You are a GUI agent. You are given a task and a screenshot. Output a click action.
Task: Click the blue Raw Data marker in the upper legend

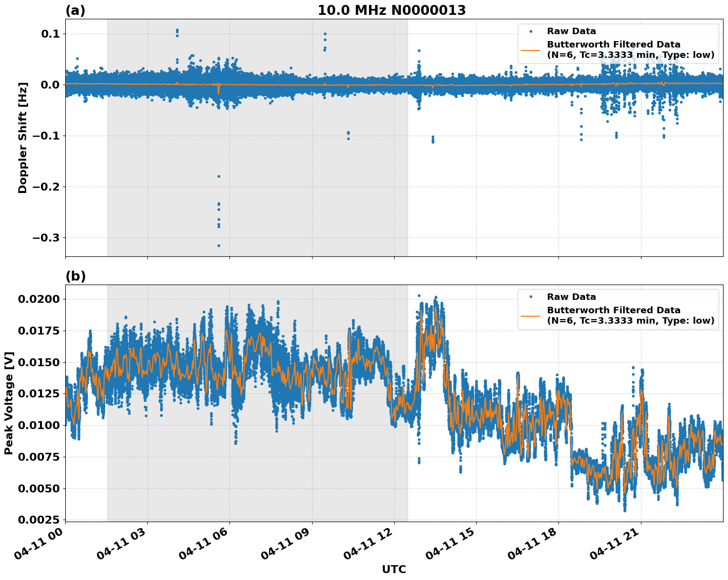click(x=530, y=30)
